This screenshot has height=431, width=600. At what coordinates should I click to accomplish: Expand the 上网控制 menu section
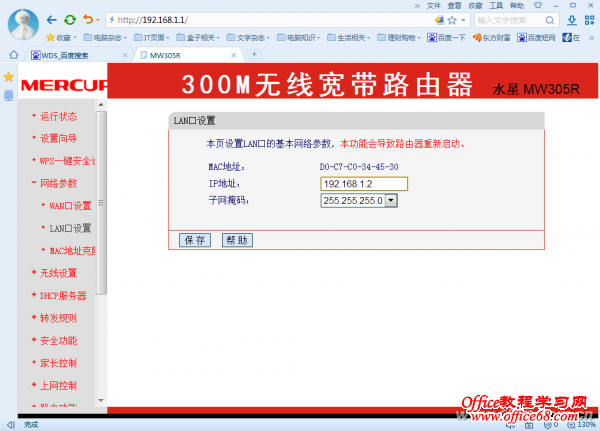[59, 385]
